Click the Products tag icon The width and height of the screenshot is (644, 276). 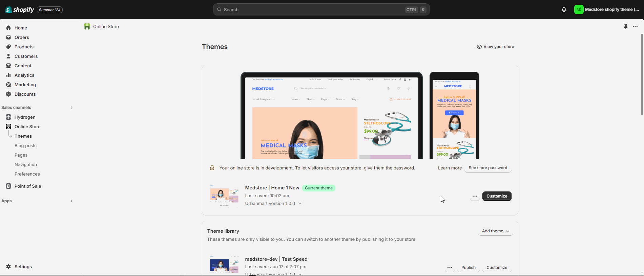8,47
